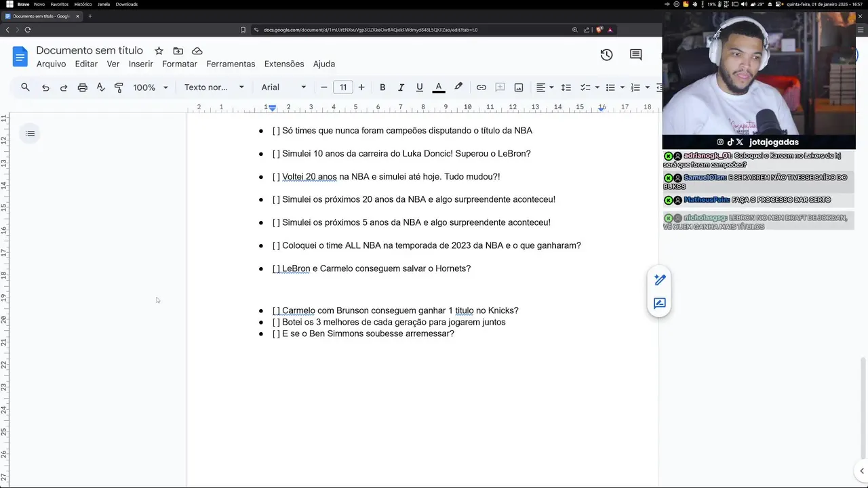Toggle italic formatting
The height and width of the screenshot is (488, 868).
(401, 87)
